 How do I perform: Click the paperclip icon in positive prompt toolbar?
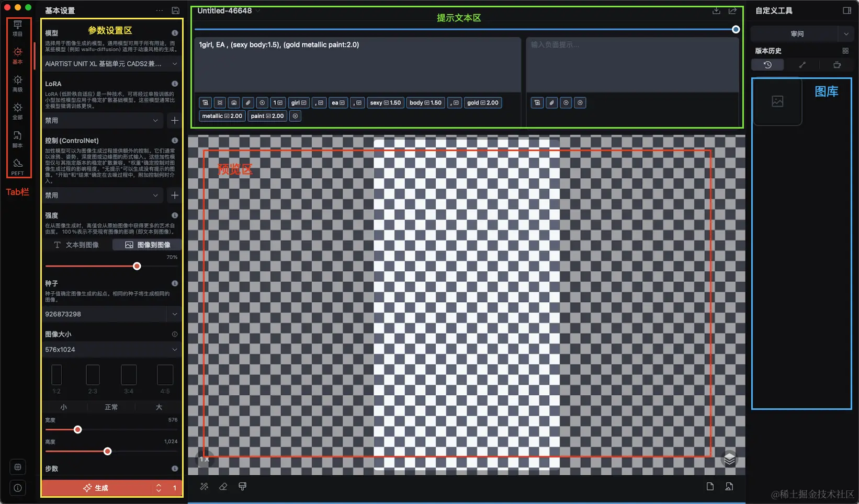pos(248,102)
